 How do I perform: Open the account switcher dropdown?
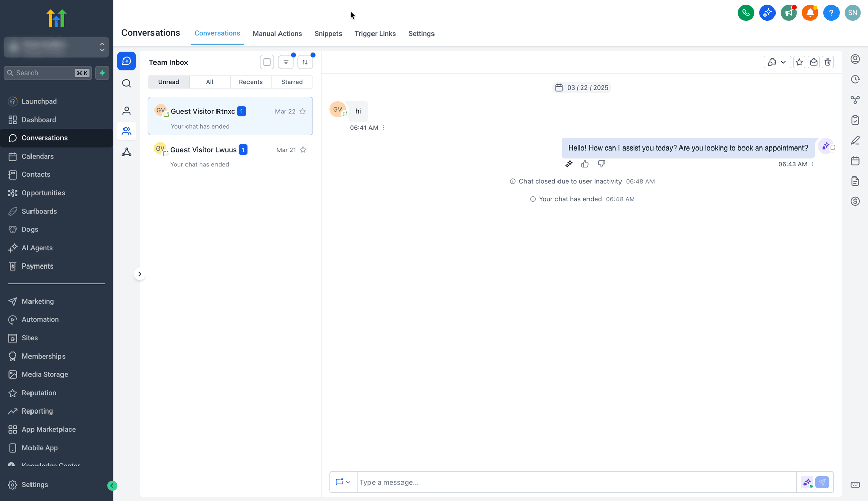(56, 47)
